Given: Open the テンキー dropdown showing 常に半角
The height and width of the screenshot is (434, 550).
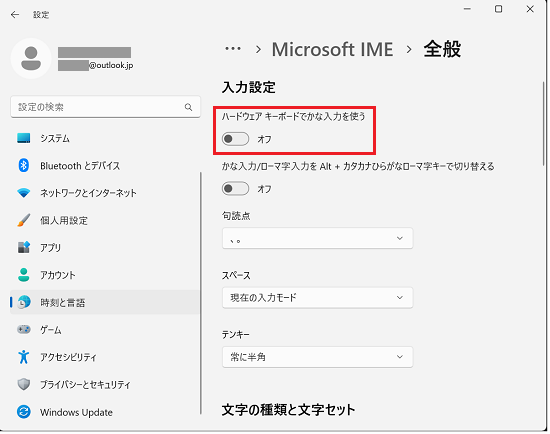Looking at the screenshot, I should point(317,357).
